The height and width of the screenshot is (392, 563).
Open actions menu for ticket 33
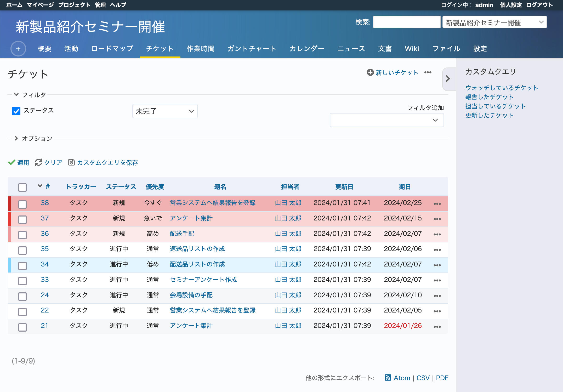(x=437, y=280)
